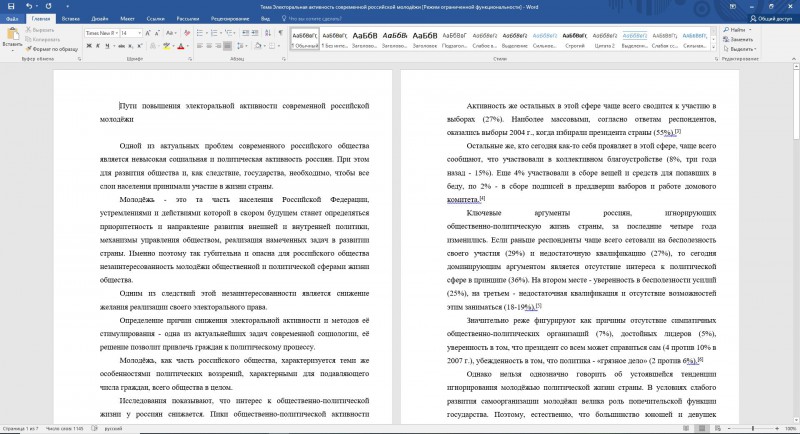
Task: Align text left icon
Action: point(200,46)
